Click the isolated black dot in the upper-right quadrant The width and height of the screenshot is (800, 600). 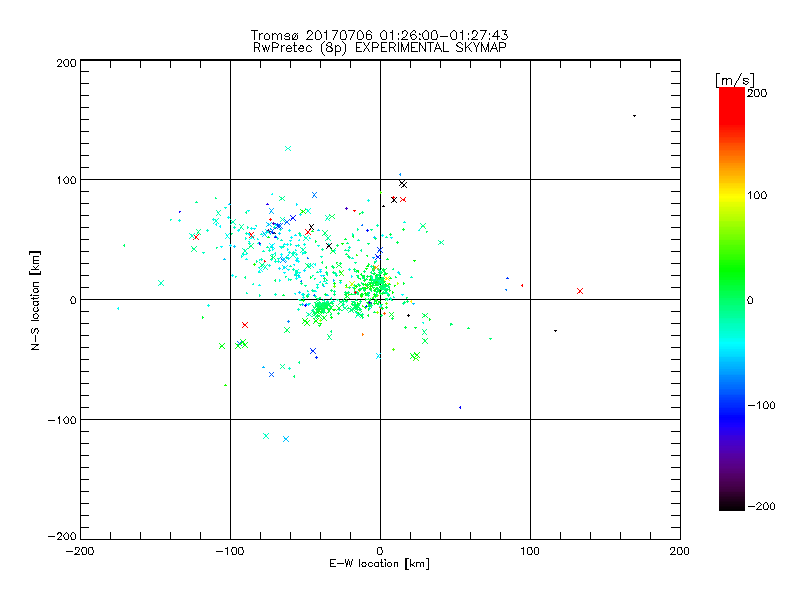tap(634, 116)
